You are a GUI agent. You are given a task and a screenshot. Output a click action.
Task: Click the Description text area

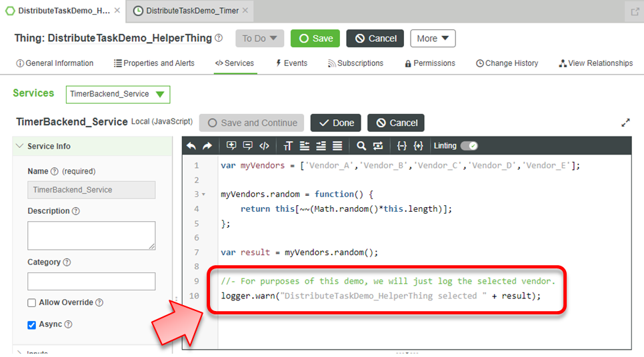[91, 236]
